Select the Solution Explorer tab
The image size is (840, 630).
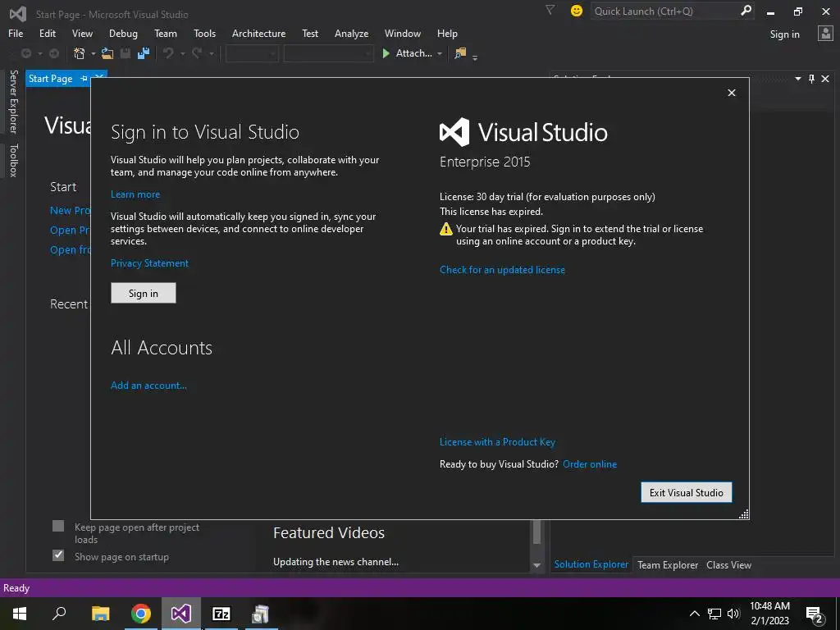[x=591, y=564]
